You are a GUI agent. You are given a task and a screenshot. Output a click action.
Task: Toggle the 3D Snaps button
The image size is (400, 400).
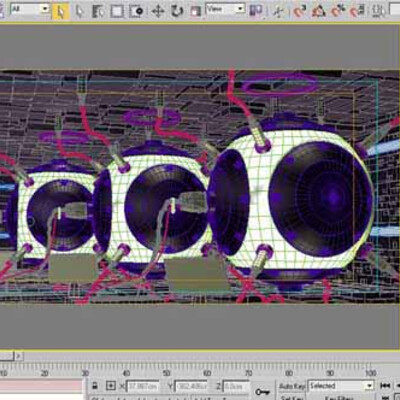point(300,11)
